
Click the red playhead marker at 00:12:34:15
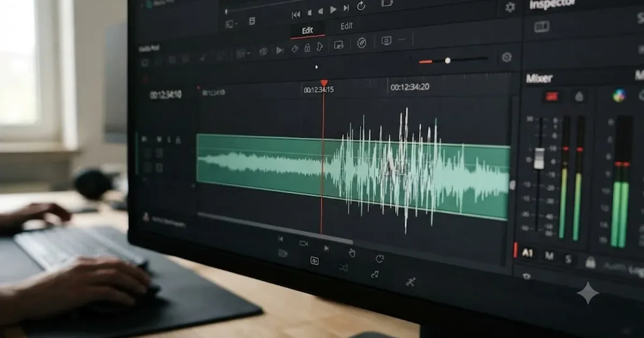pyautogui.click(x=324, y=83)
